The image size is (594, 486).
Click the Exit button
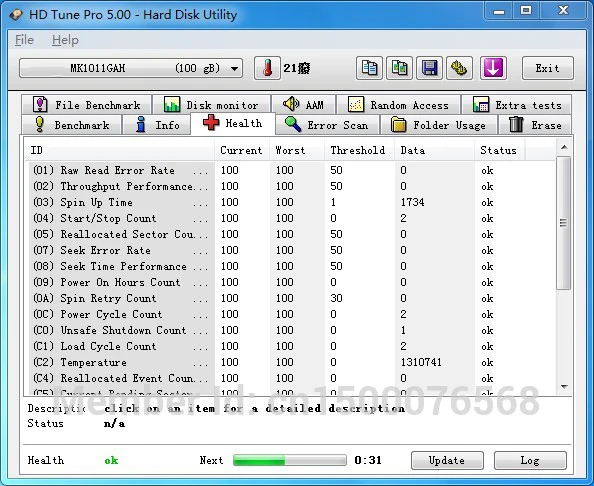coord(547,68)
